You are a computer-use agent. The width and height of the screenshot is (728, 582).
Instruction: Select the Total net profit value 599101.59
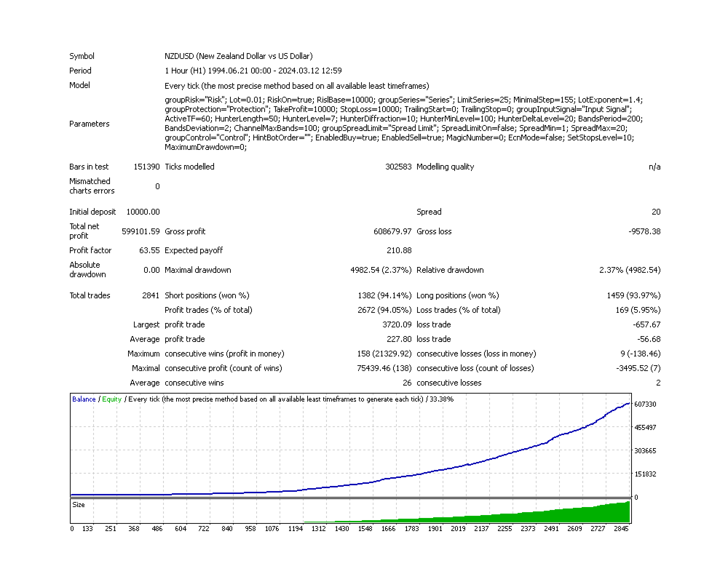pos(141,231)
